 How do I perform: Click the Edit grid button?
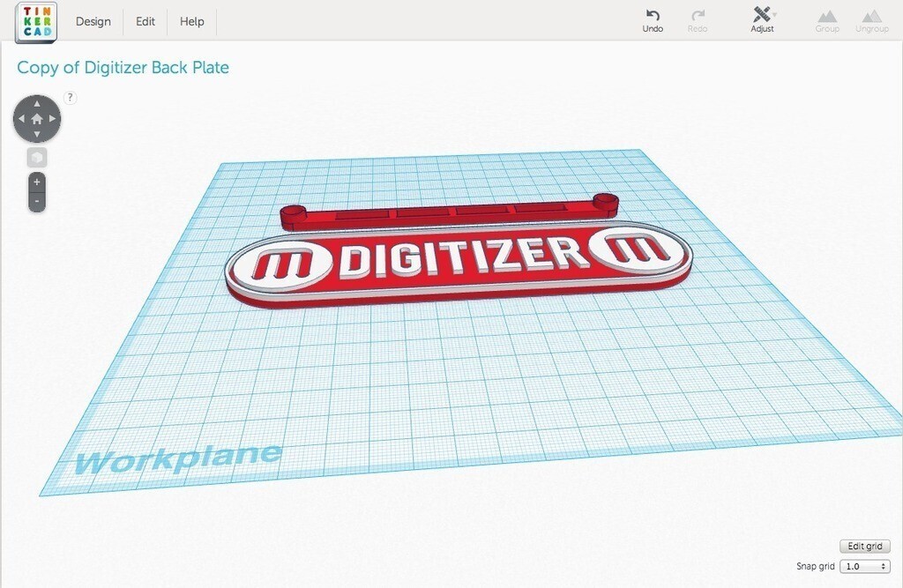pos(864,546)
